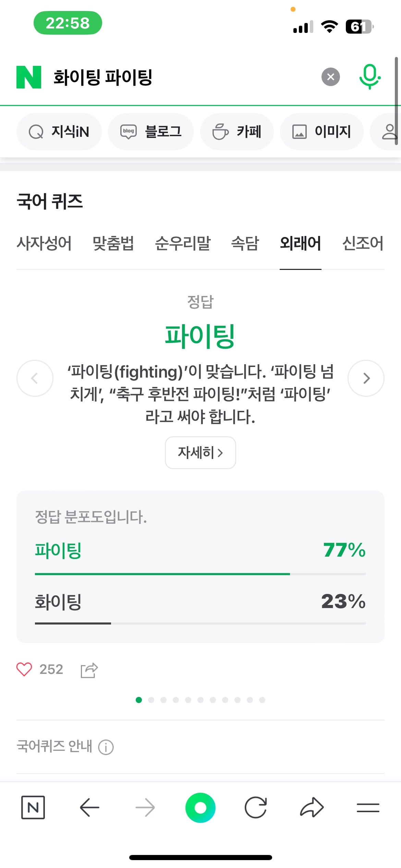This screenshot has width=401, height=868.
Task: Select the 사자성어 quiz tab
Action: [44, 243]
